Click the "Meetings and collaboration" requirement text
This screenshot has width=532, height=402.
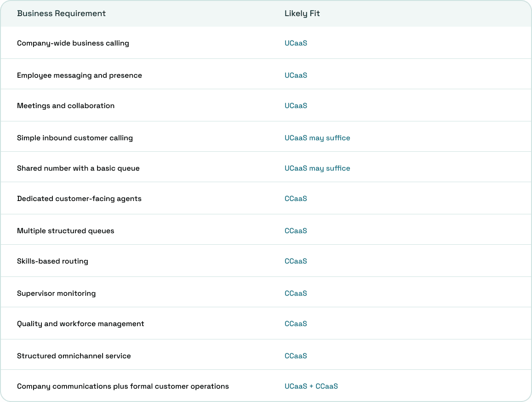66,106
